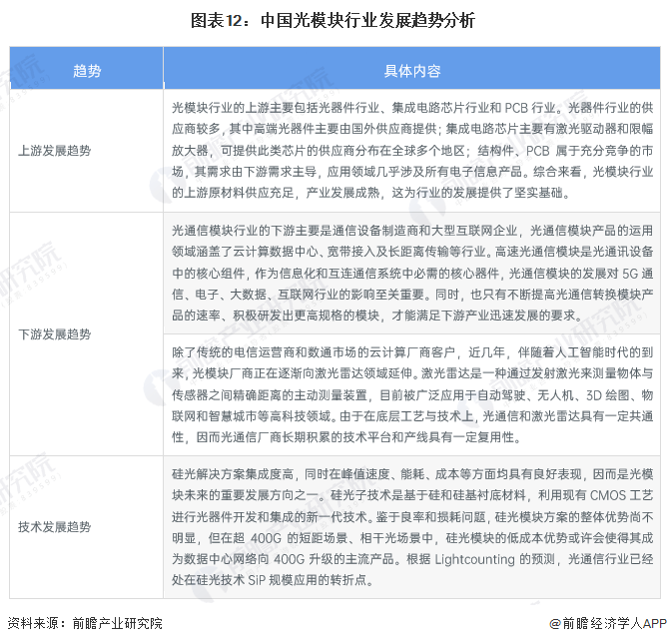667x644 pixels.
Task: Click the 技术发展趋势 row label
Action: click(55, 527)
